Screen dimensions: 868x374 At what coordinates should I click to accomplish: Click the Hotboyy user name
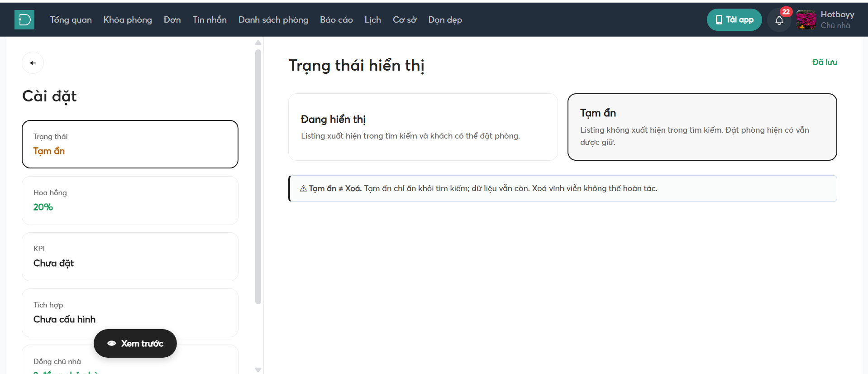pyautogui.click(x=837, y=14)
